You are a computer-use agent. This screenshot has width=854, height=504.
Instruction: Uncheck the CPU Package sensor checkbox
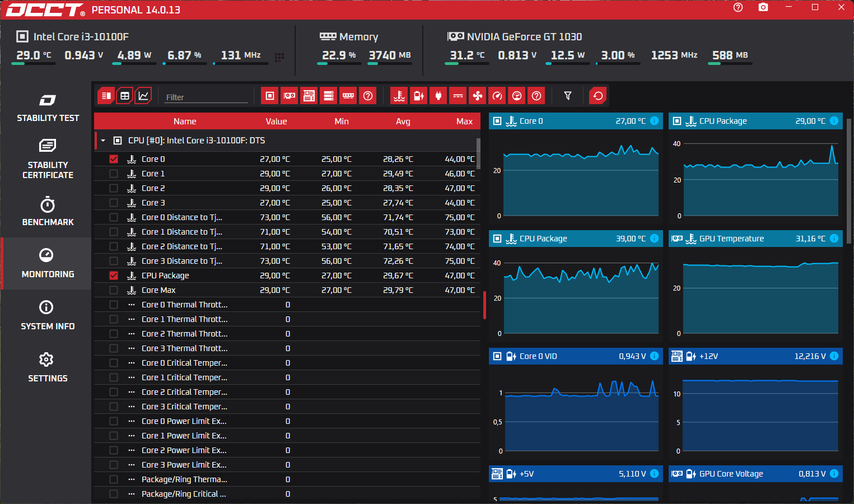114,276
